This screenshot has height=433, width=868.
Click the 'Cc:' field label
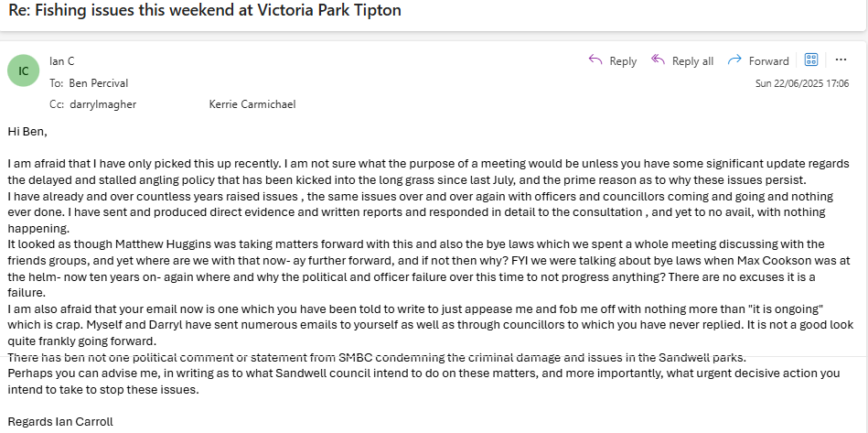[x=57, y=104]
